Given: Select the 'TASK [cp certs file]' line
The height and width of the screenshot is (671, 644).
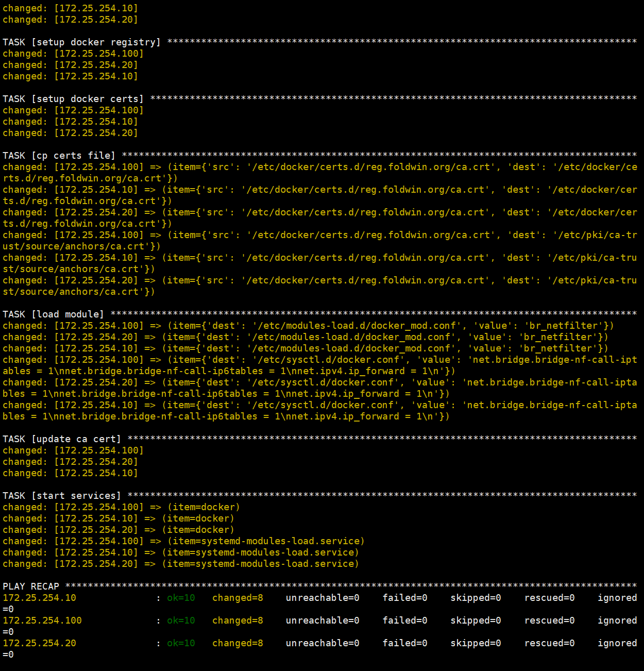Looking at the screenshot, I should click(59, 156).
